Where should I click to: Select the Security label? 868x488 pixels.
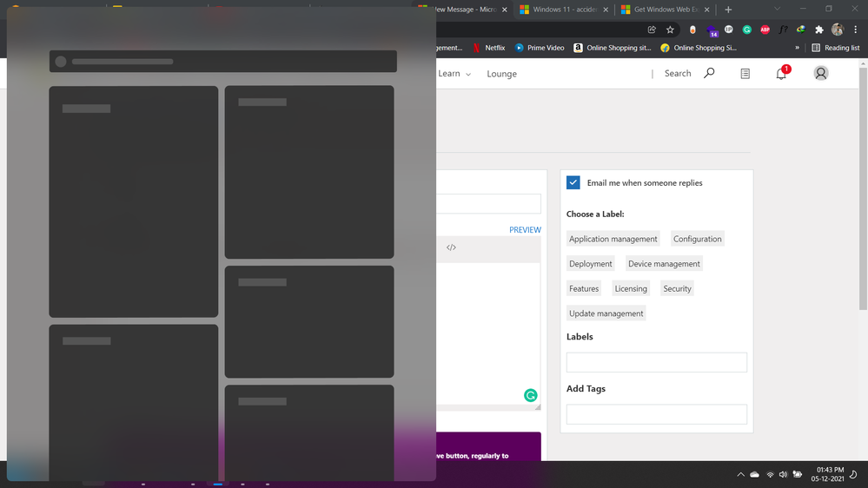677,289
